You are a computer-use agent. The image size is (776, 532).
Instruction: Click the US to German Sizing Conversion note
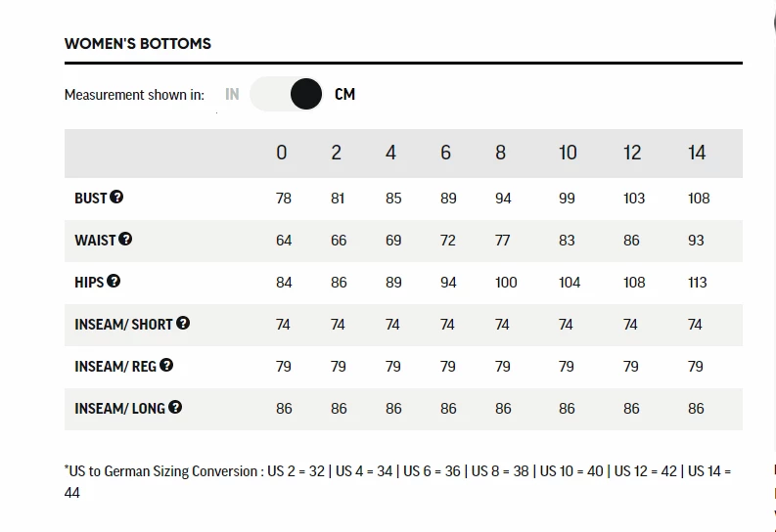click(397, 471)
